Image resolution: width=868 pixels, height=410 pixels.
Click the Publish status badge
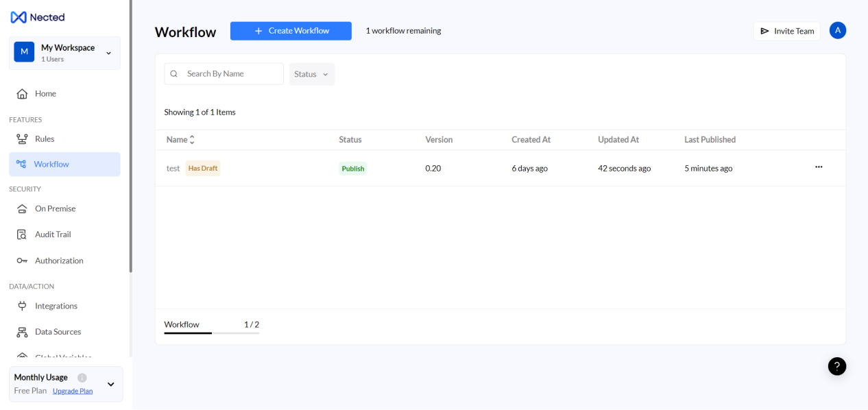point(353,168)
